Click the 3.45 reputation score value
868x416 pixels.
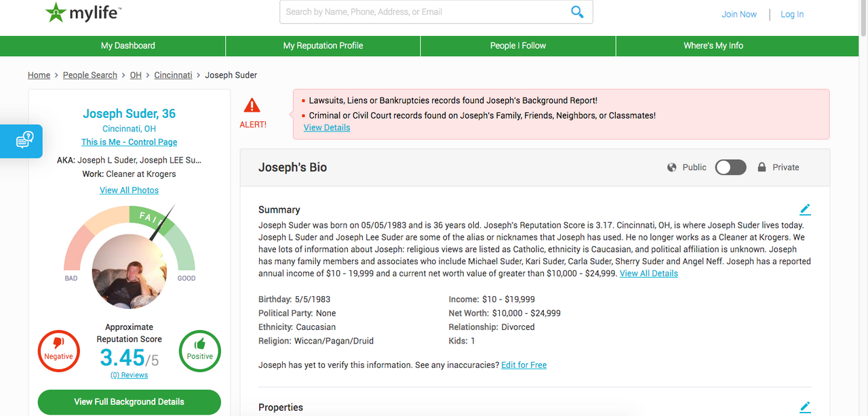123,357
